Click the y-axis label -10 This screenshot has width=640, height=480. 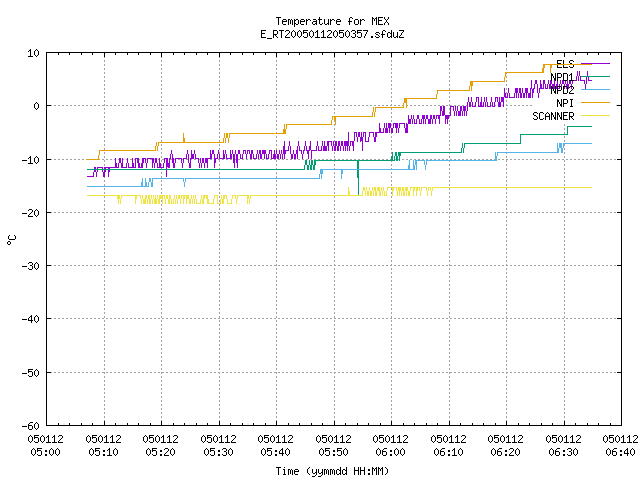point(31,160)
